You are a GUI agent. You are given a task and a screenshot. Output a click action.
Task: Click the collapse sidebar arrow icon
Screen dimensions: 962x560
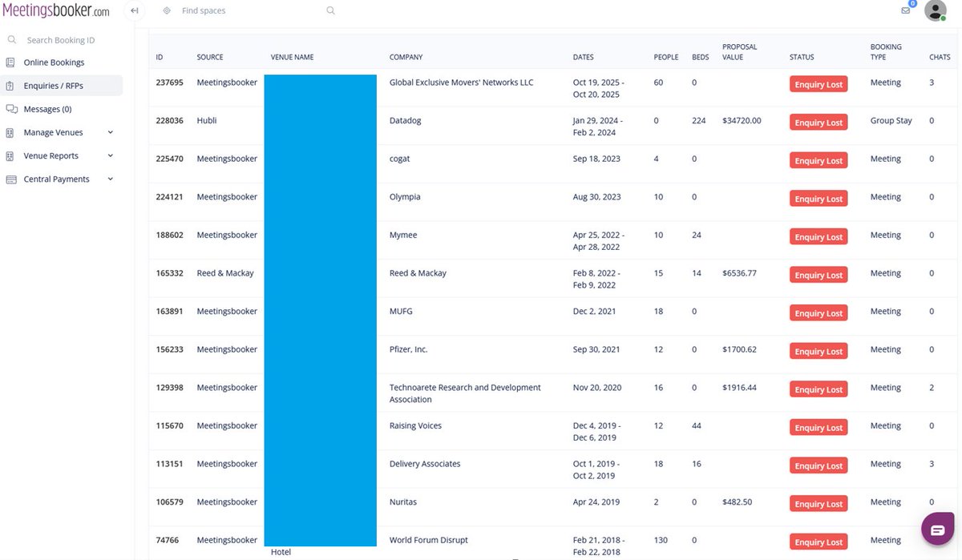[x=134, y=10]
